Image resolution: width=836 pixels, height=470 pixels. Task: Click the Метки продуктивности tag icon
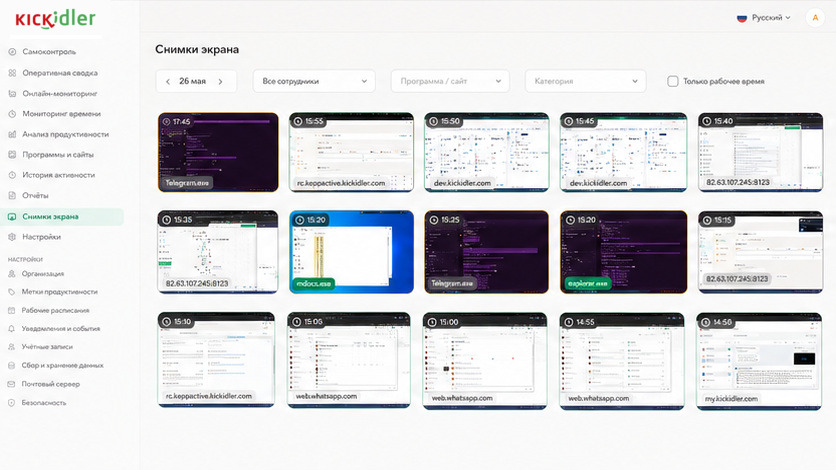click(x=12, y=291)
